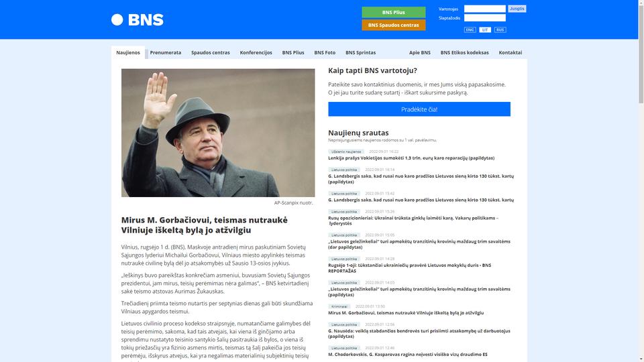The image size is (644, 362).
Task: Open BNS Etikos kodeksas page
Action: click(x=464, y=52)
